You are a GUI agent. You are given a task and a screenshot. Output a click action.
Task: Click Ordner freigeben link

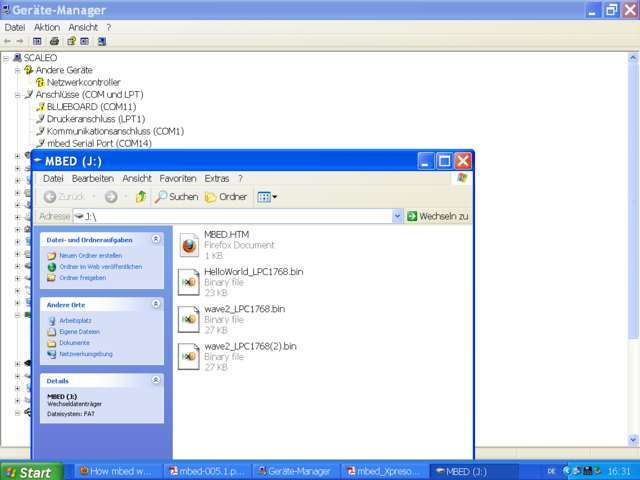[82, 278]
